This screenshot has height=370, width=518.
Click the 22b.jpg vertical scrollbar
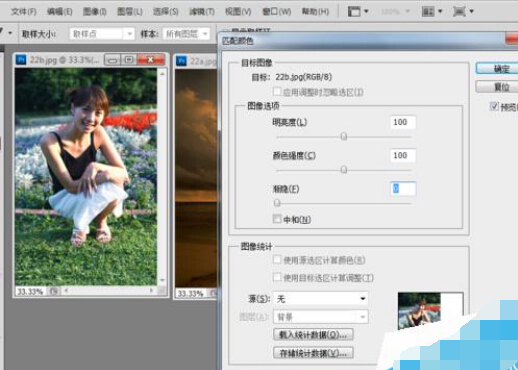(162, 177)
